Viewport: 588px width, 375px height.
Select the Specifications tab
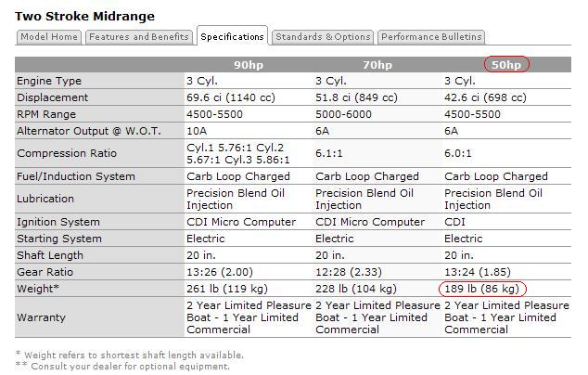(x=232, y=37)
